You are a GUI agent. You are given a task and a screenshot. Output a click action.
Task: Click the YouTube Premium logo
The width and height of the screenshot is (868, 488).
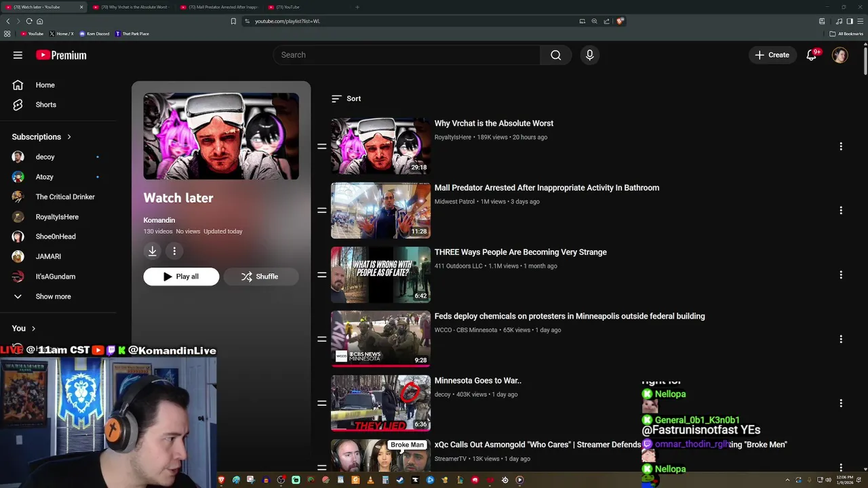point(61,55)
